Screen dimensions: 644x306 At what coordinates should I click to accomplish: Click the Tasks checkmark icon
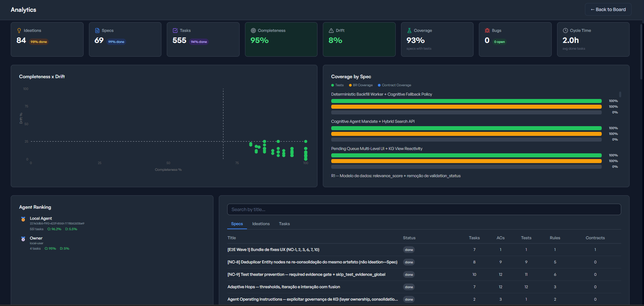tap(175, 30)
